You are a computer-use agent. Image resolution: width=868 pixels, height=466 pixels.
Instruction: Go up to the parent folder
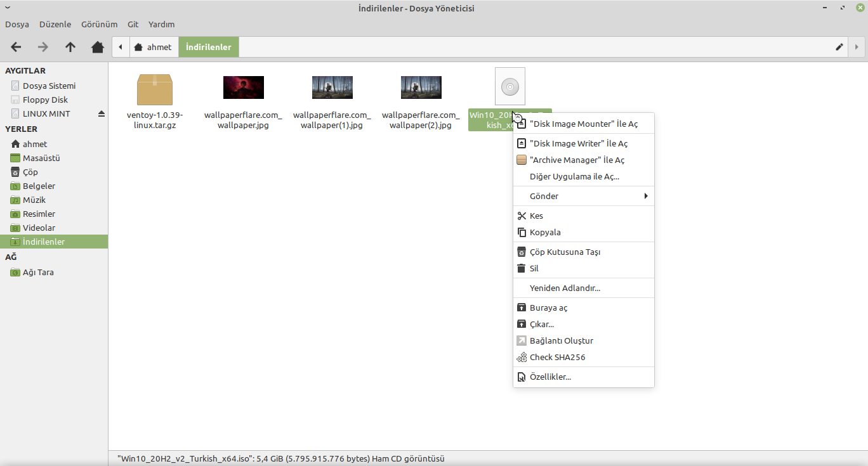click(x=70, y=47)
